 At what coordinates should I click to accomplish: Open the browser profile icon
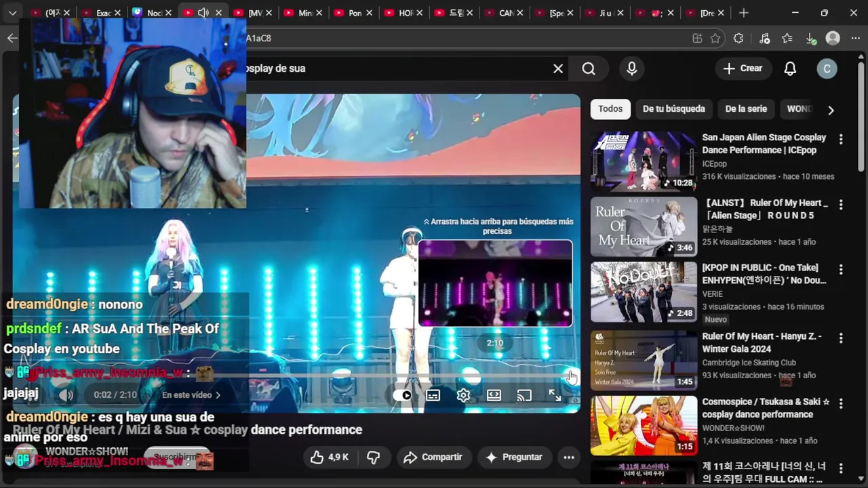833,39
